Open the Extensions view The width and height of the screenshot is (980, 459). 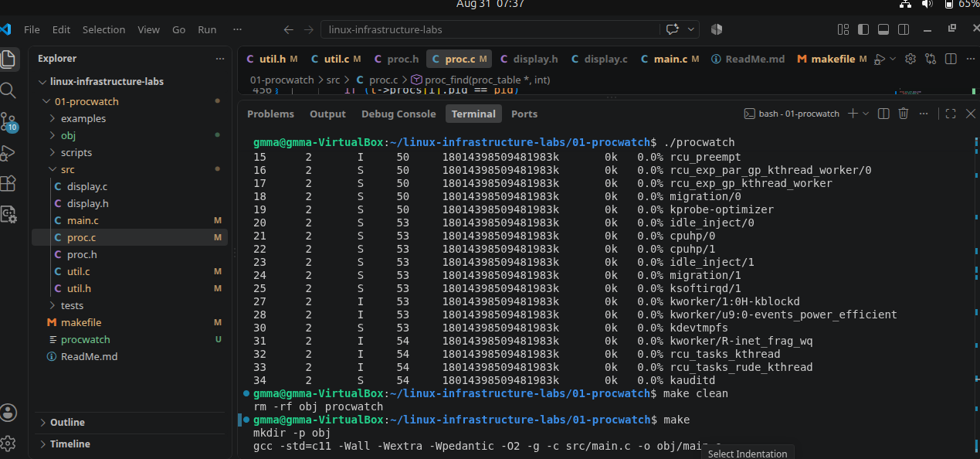(8, 183)
